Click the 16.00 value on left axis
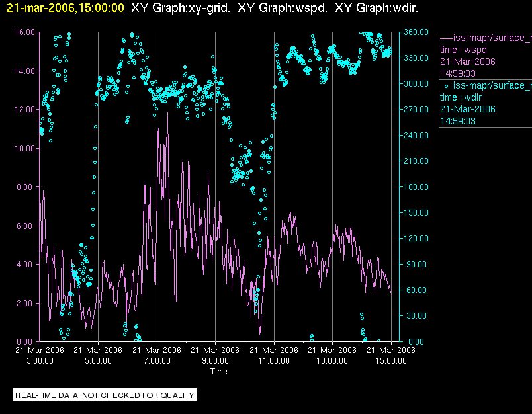532x414 pixels. pos(24,32)
